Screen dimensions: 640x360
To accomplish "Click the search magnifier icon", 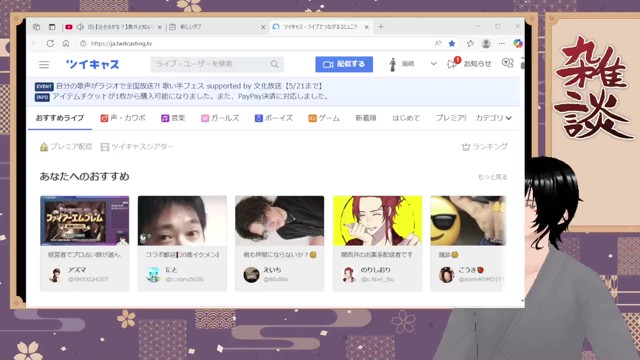I will coord(275,64).
